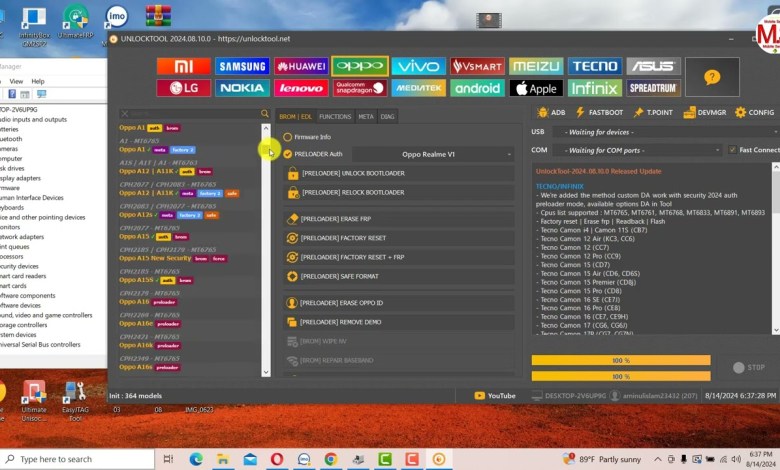The image size is (780, 470).
Task: Open the CONFIG settings
Action: tap(755, 112)
